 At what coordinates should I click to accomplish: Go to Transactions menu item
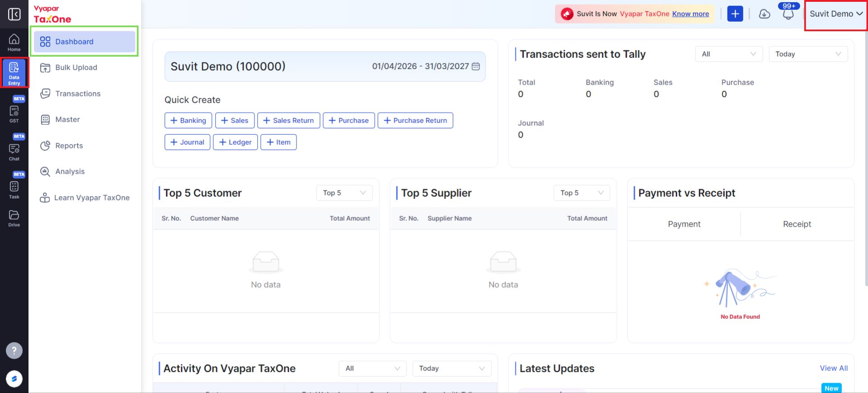click(85, 94)
